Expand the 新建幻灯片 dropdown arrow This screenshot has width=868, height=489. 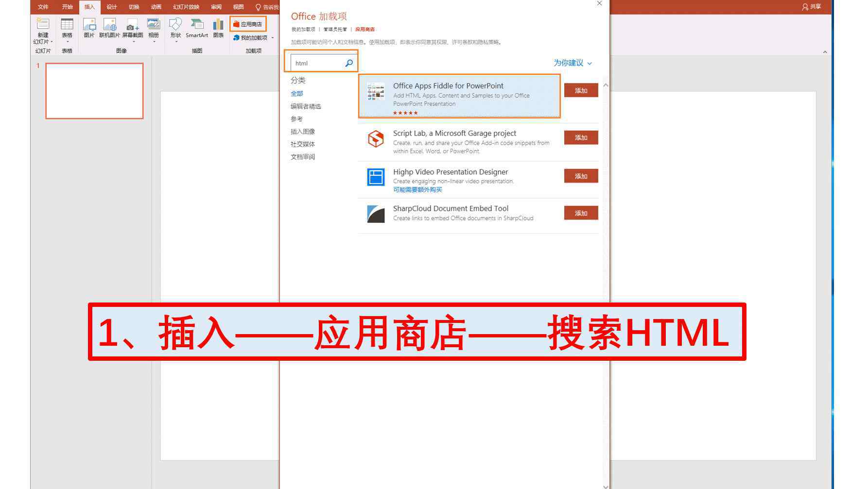(x=52, y=42)
